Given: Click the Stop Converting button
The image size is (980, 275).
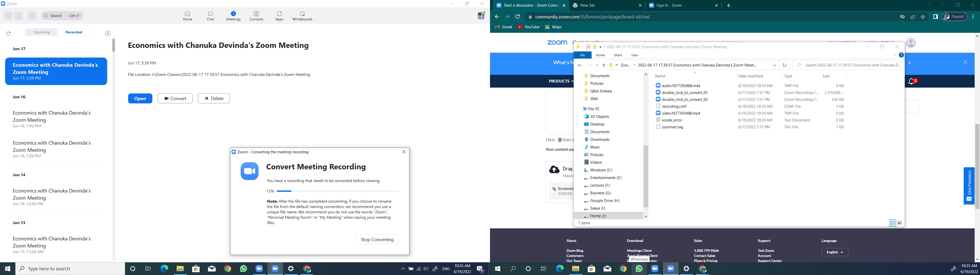Looking at the screenshot, I should pyautogui.click(x=377, y=239).
